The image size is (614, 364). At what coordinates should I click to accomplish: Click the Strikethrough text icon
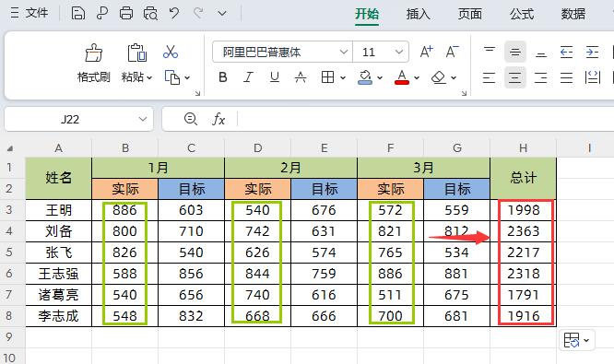click(x=301, y=77)
